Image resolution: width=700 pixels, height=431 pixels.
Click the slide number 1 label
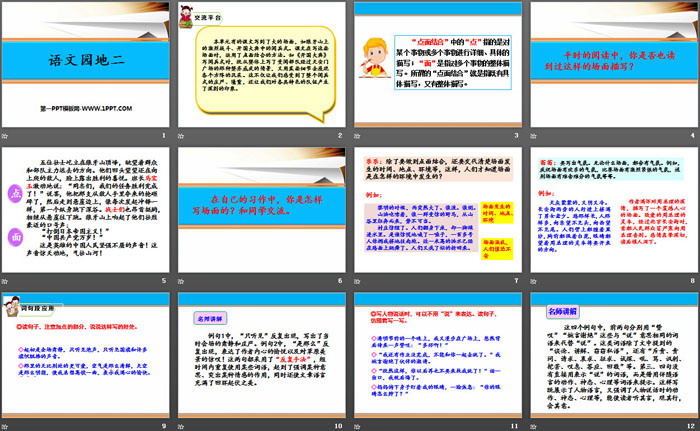(164, 135)
